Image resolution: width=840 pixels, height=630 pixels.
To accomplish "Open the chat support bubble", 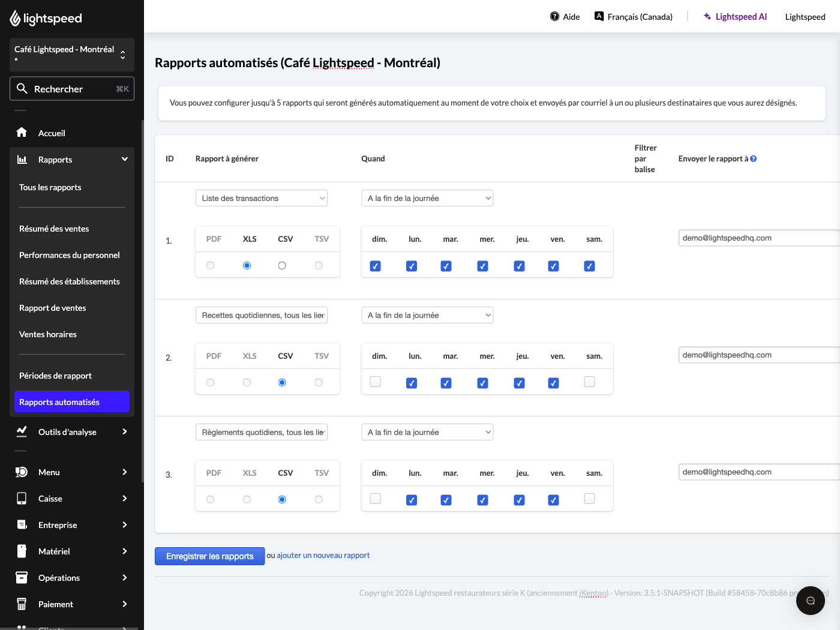I will coord(811,601).
